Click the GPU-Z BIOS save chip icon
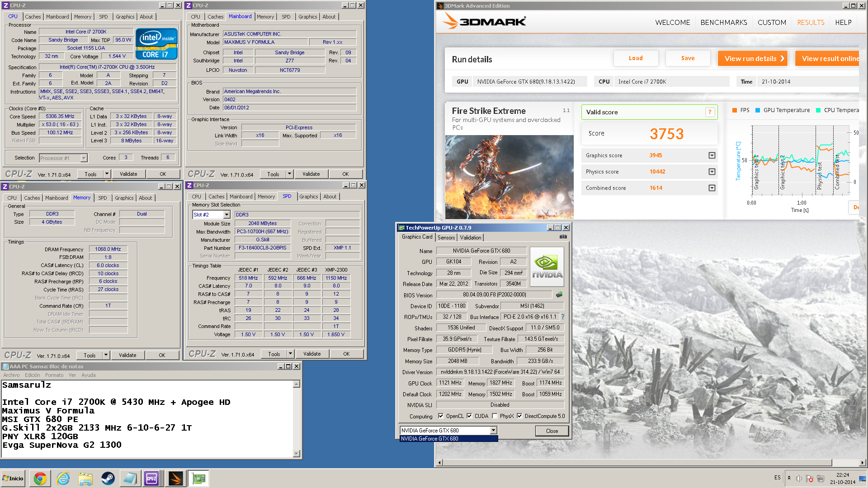This screenshot has width=868, height=488. click(559, 295)
